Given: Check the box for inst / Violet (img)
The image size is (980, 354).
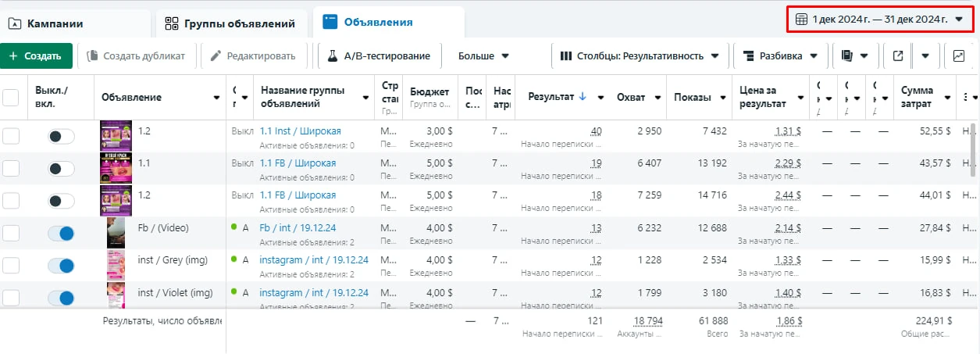Looking at the screenshot, I should pos(11,298).
